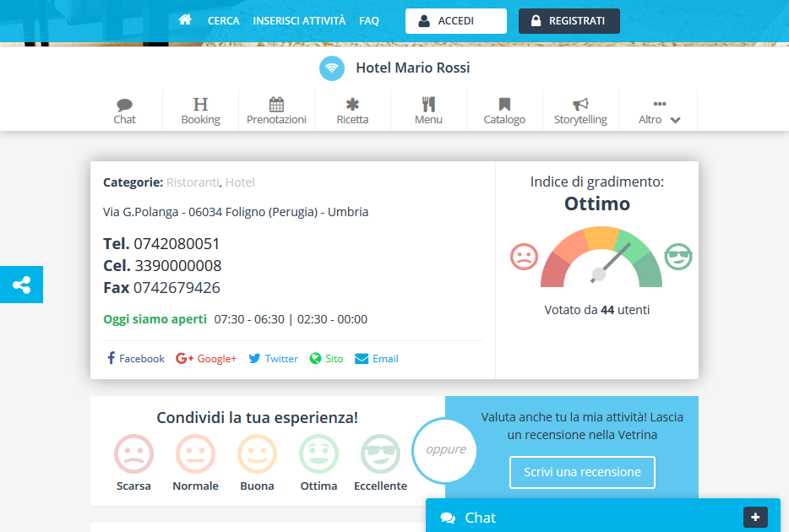Expand the Chat panel with plus button
789x532 pixels.
click(x=754, y=517)
